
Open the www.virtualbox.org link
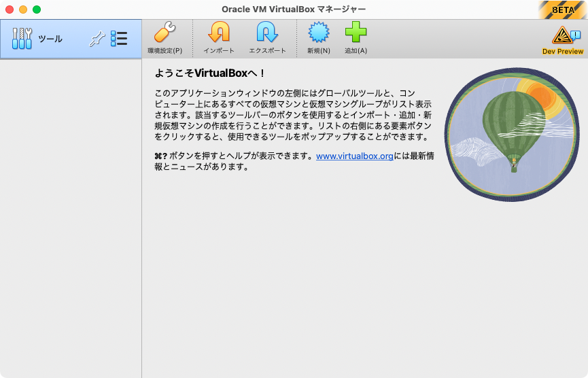point(354,156)
